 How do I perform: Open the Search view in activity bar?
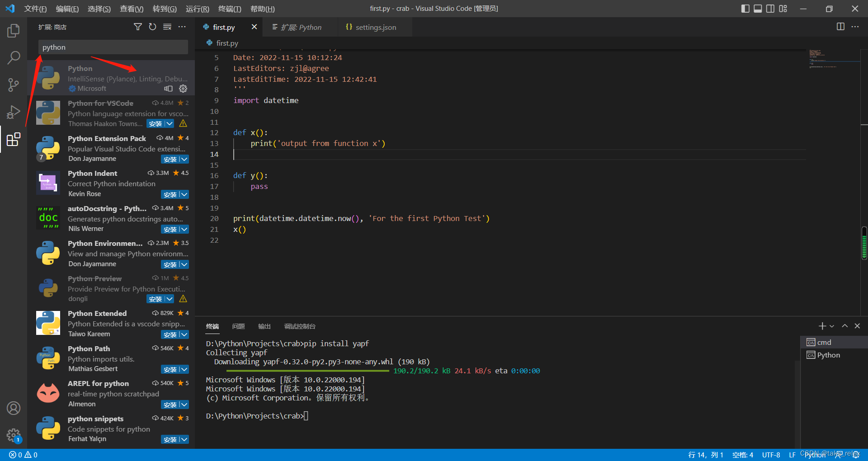[14, 57]
